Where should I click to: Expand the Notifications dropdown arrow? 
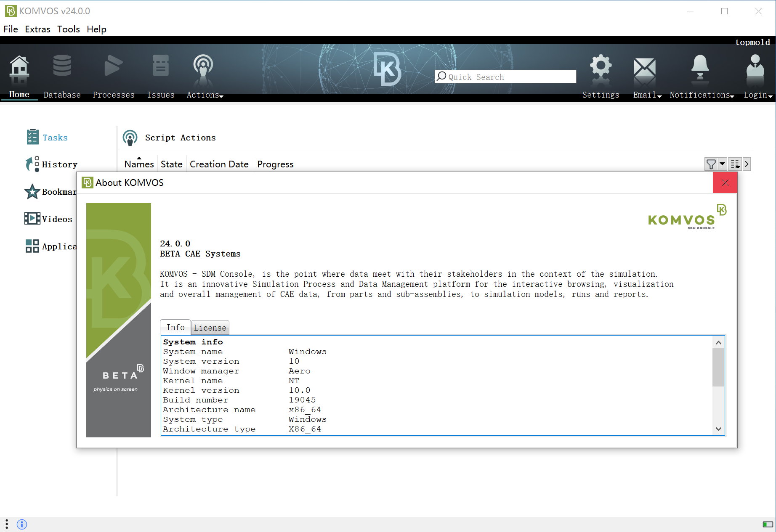732,97
